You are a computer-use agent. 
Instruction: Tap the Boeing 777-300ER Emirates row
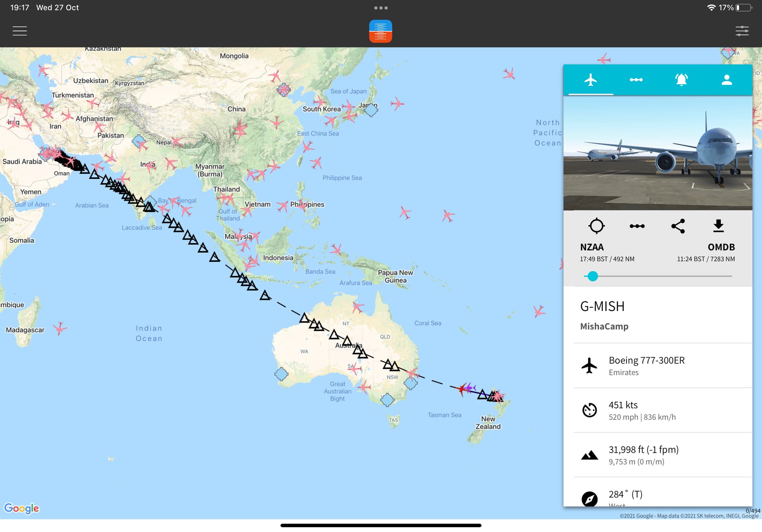(663, 365)
